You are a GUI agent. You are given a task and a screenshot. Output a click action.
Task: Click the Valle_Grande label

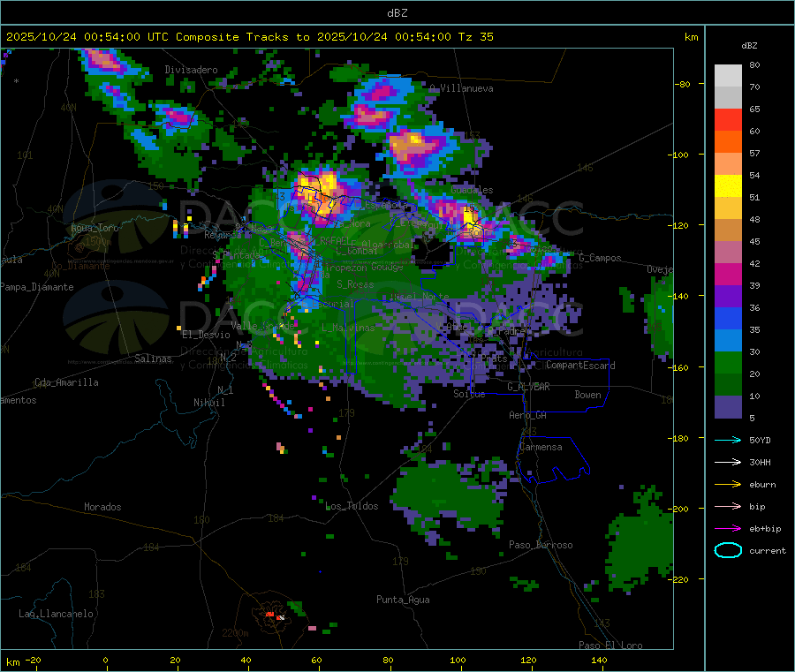coord(262,326)
